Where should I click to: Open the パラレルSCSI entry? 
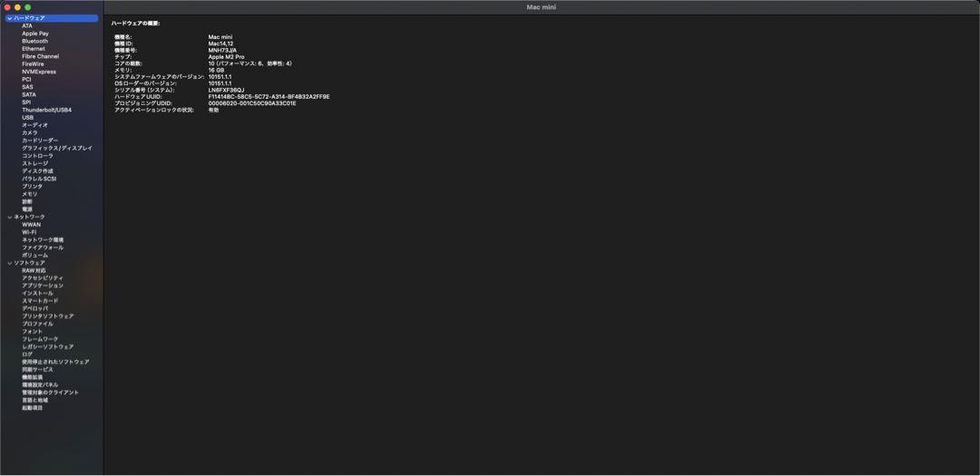tap(39, 179)
